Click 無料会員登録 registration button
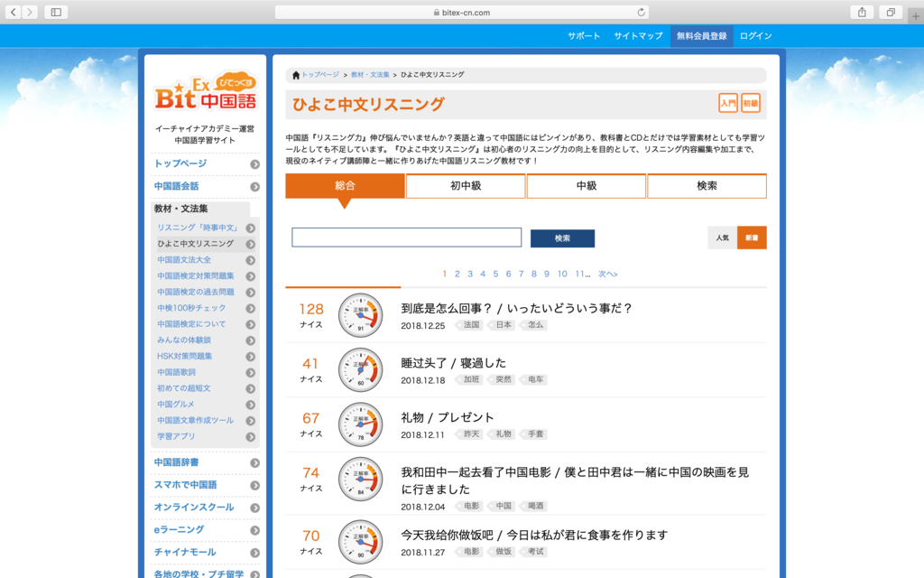Image resolution: width=924 pixels, height=578 pixels. pyautogui.click(x=701, y=36)
